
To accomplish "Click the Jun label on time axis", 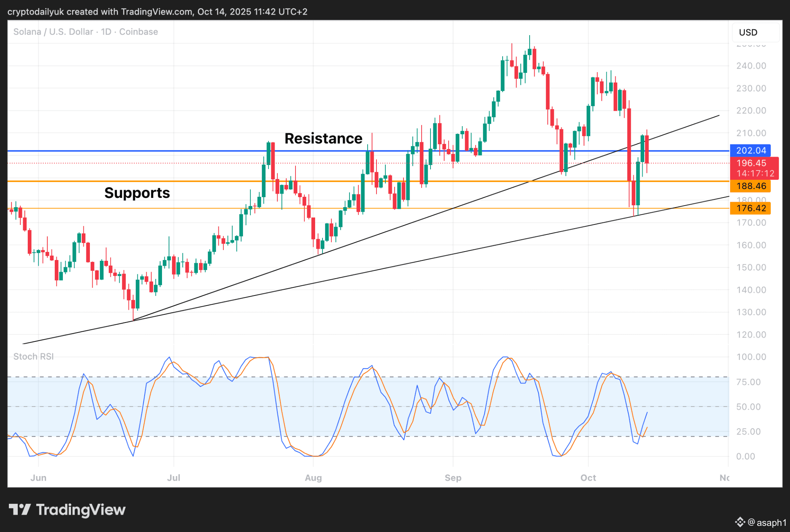I will (38, 478).
